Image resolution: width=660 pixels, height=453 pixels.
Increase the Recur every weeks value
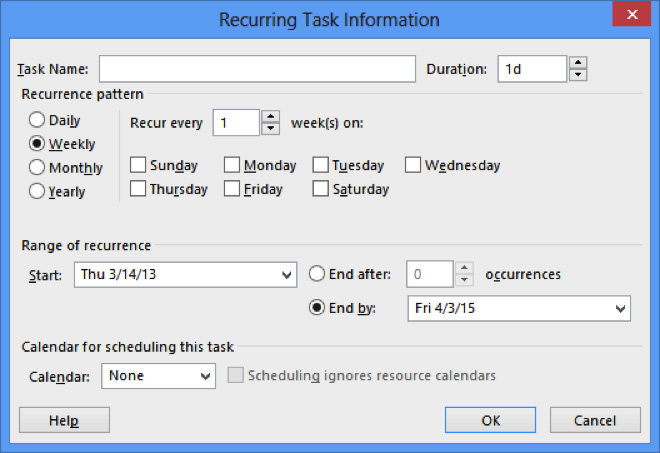270,116
